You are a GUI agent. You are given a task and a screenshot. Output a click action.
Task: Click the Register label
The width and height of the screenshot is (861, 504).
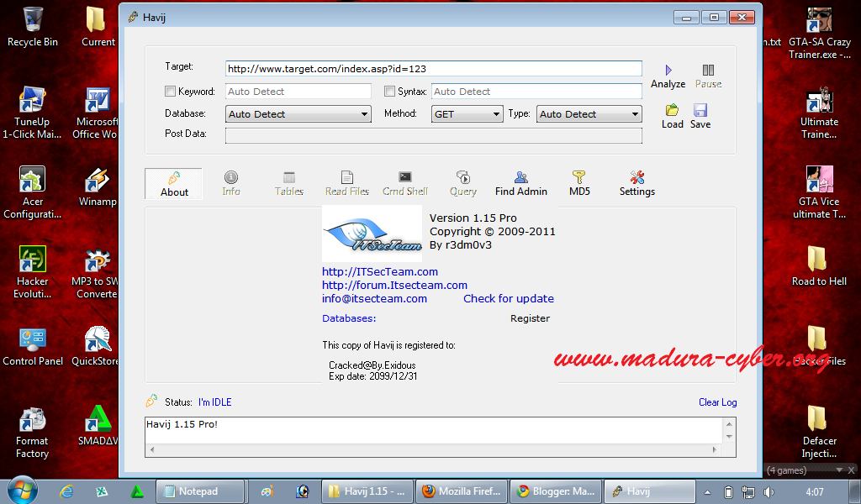click(x=530, y=318)
